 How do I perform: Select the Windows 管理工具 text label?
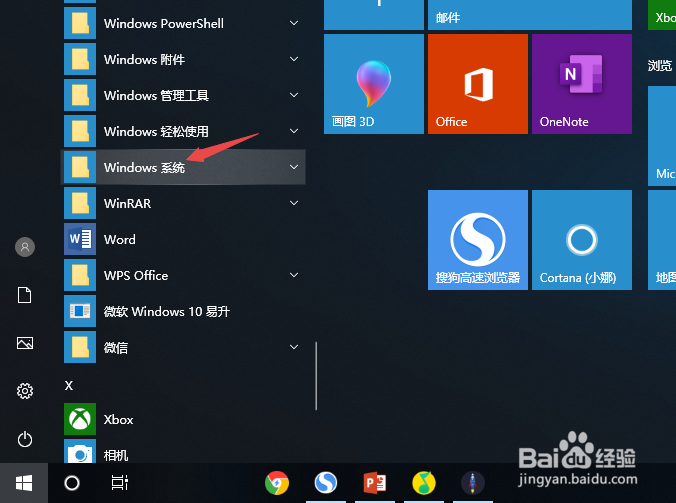(x=156, y=95)
